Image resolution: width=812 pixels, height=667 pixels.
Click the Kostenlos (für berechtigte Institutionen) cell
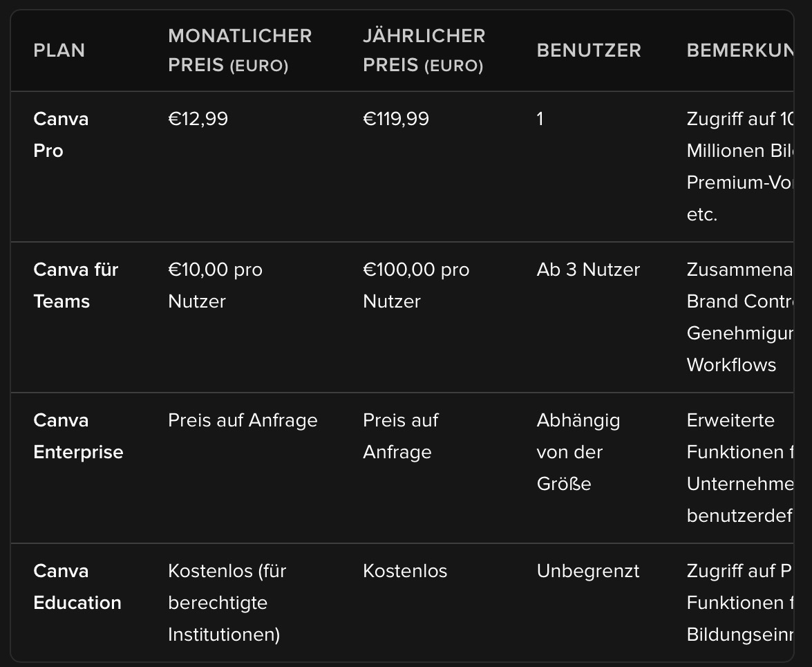[227, 603]
